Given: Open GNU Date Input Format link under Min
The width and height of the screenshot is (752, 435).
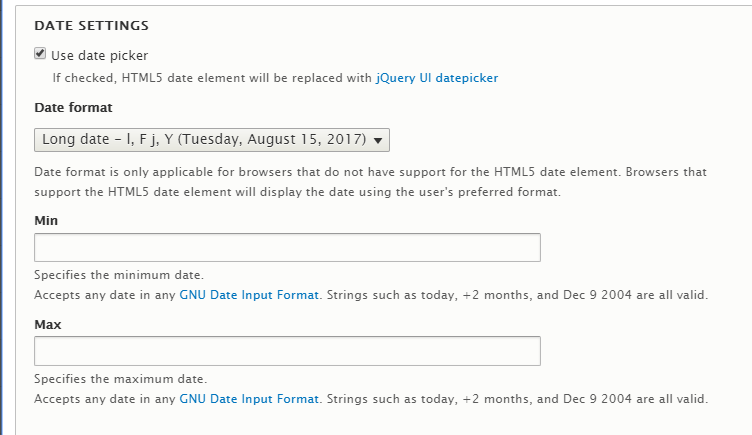Looking at the screenshot, I should point(249,295).
